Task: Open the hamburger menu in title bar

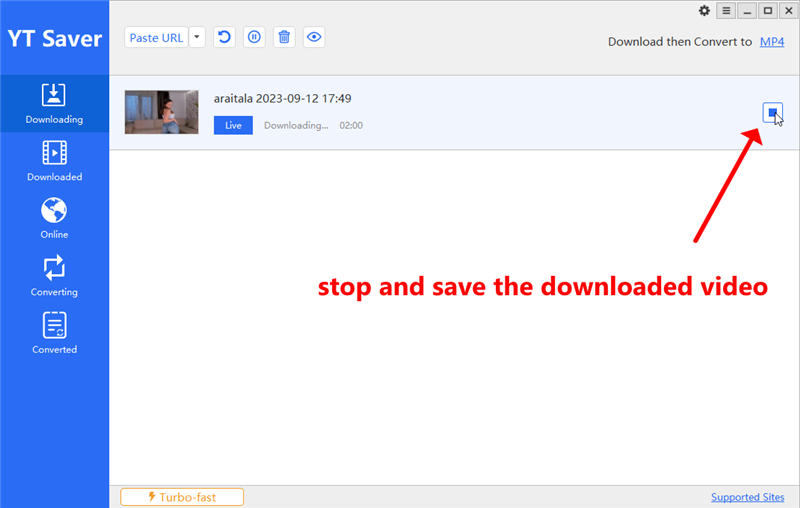Action: (726, 11)
